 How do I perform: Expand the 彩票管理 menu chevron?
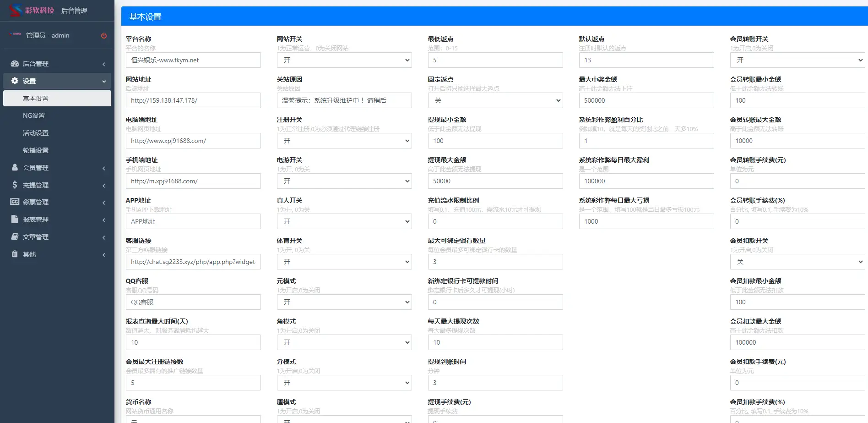point(104,203)
